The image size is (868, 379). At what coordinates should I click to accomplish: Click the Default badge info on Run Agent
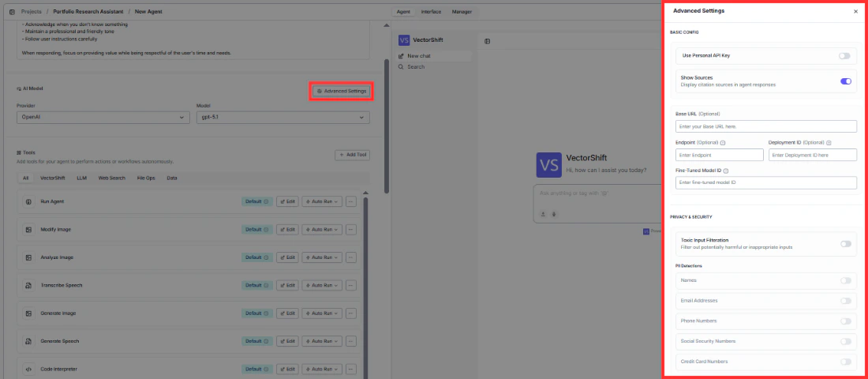[x=266, y=201]
